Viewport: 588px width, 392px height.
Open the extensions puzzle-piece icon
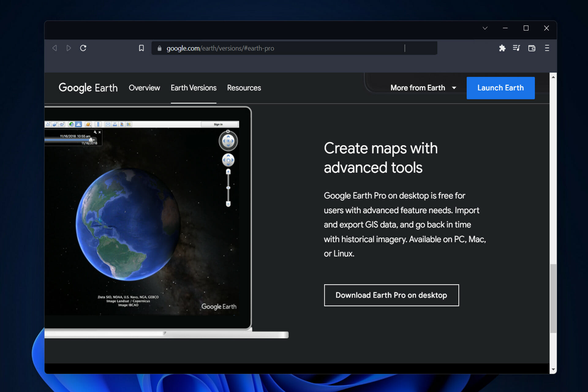pyautogui.click(x=502, y=48)
